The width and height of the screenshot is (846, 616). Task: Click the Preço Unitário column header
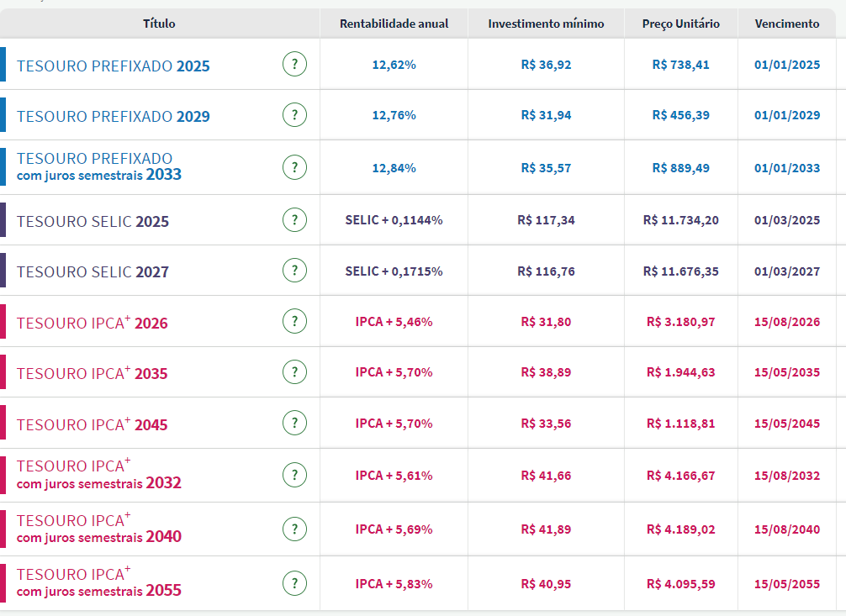(x=680, y=24)
